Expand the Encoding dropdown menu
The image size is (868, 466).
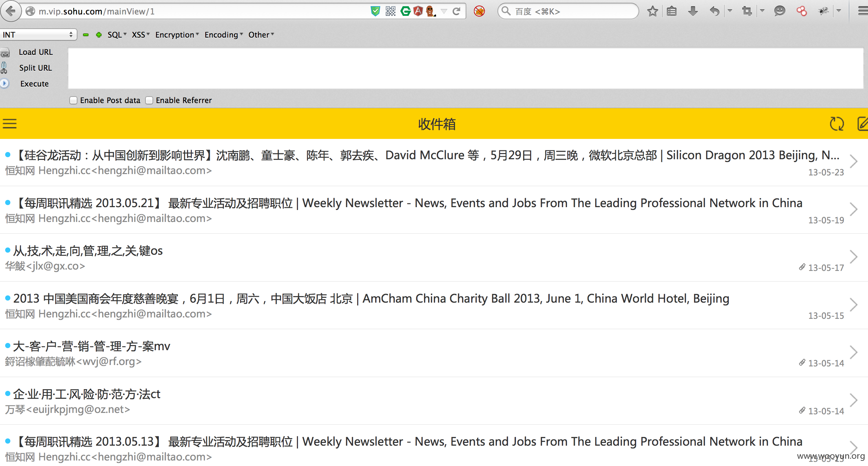224,35
